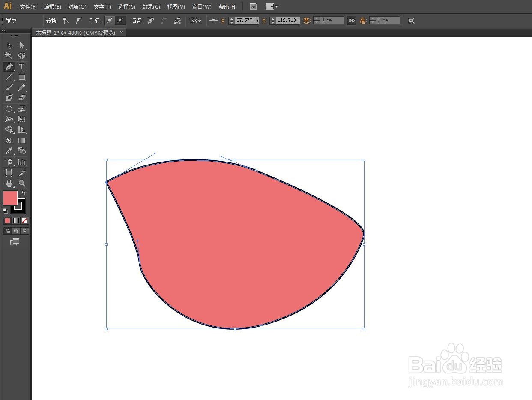Select the Column Graph tool
Image resolution: width=532 pixels, height=400 pixels.
[22, 162]
